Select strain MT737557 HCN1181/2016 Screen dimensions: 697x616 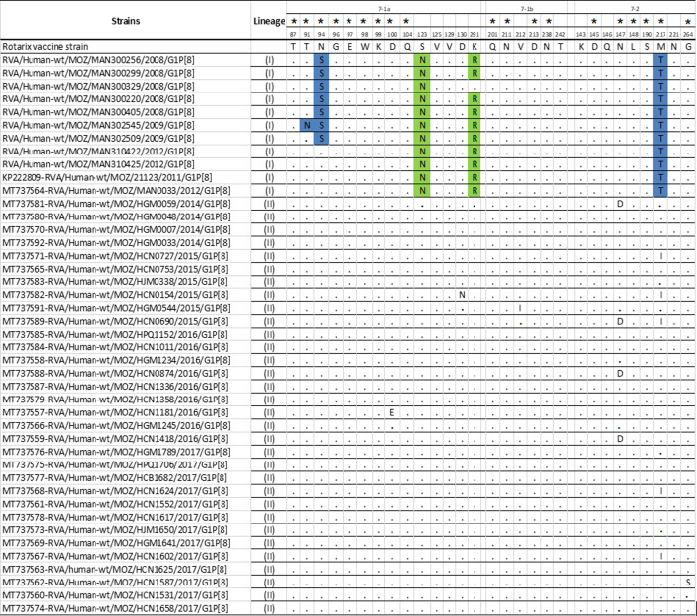point(115,413)
